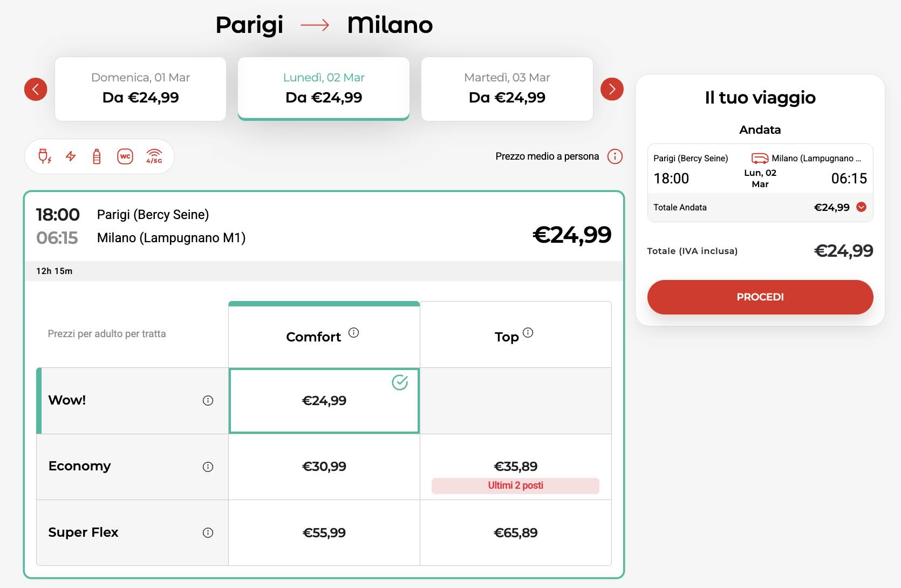Image resolution: width=901 pixels, height=588 pixels.
Task: Select the Domenica 01 Mar date tab
Action: [x=140, y=88]
